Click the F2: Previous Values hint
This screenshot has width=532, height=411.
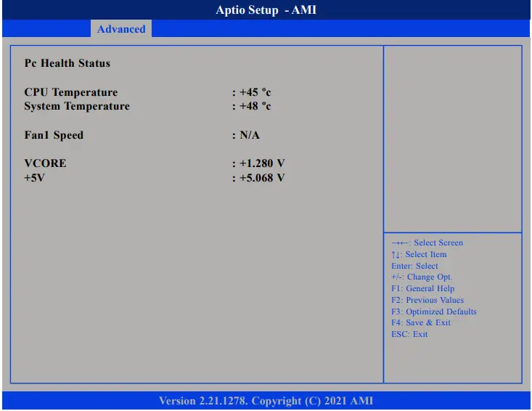pos(427,300)
